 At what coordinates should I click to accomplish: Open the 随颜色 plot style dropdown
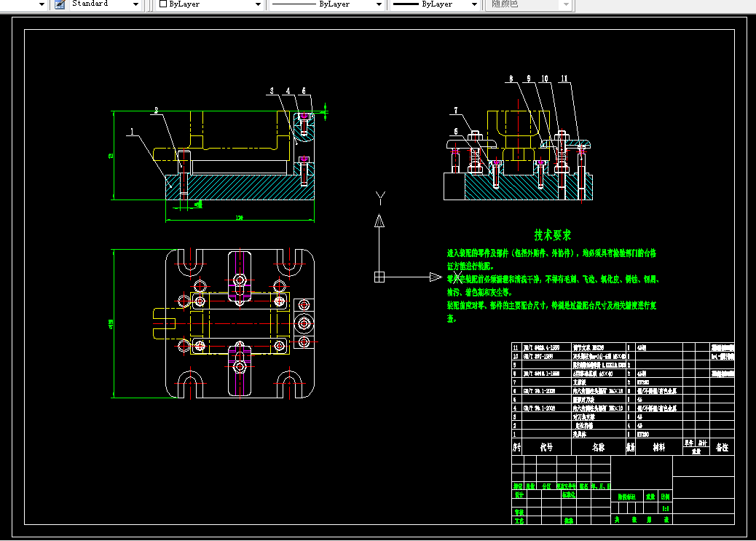(x=566, y=4)
